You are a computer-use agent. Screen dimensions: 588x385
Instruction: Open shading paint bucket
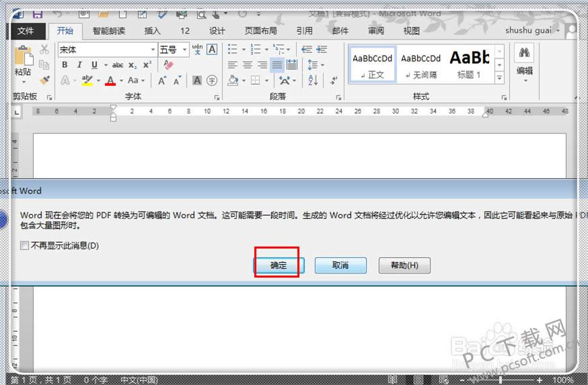pos(233,80)
